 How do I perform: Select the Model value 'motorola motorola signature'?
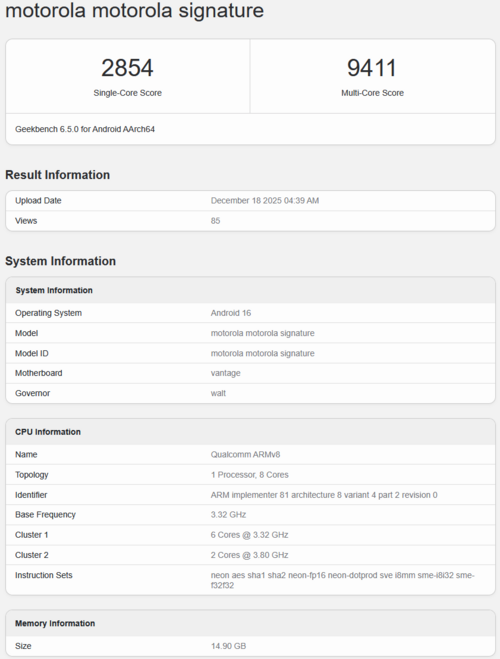[x=263, y=333]
